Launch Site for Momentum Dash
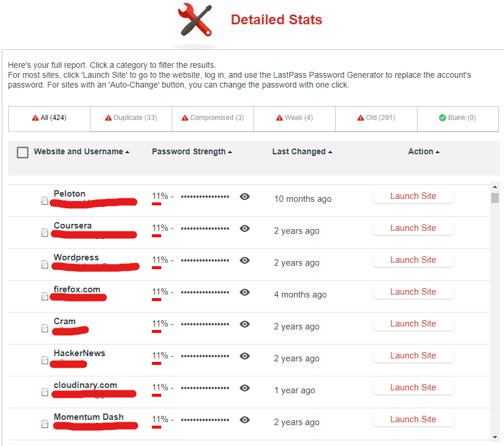 click(x=414, y=419)
